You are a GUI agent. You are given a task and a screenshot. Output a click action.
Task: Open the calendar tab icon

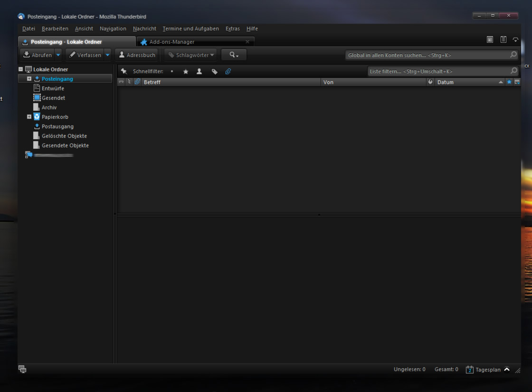490,40
